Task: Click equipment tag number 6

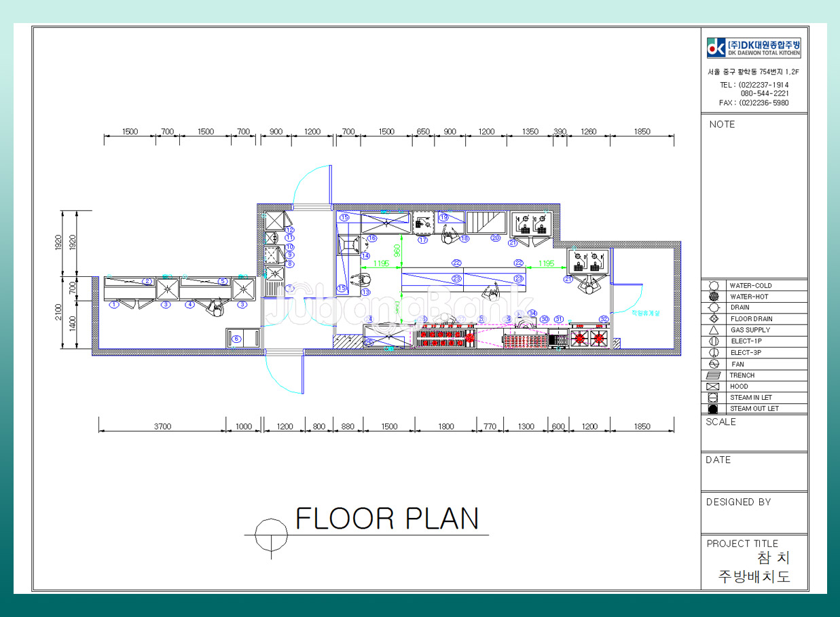Action: pyautogui.click(x=236, y=338)
